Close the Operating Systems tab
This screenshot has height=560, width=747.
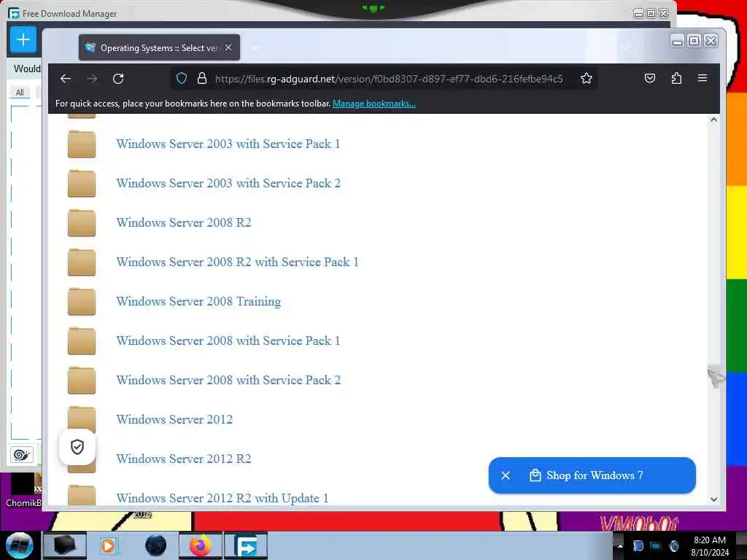pos(228,47)
